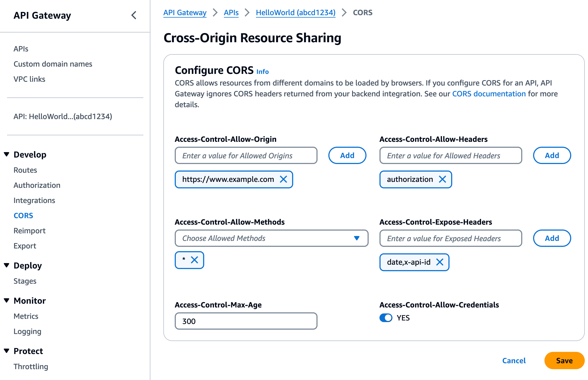Navigate to Stages under Deploy
Image resolution: width=588 pixels, height=380 pixels.
point(25,281)
